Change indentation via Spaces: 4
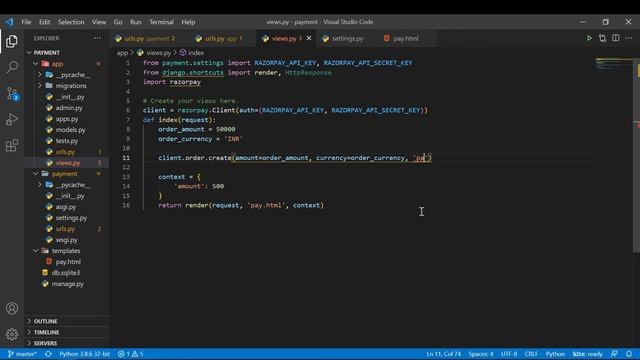The width and height of the screenshot is (640, 360). point(481,354)
